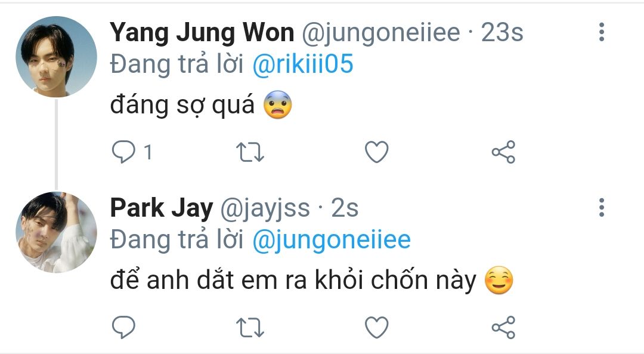The height and width of the screenshot is (354, 644).
Task: Share Park Jay's tweet
Action: (503, 327)
